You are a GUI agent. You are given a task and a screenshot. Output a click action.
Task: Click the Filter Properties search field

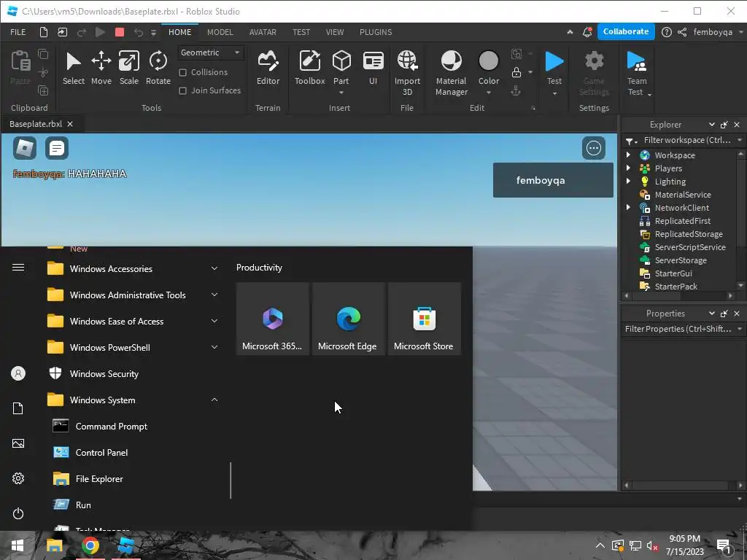[678, 329]
